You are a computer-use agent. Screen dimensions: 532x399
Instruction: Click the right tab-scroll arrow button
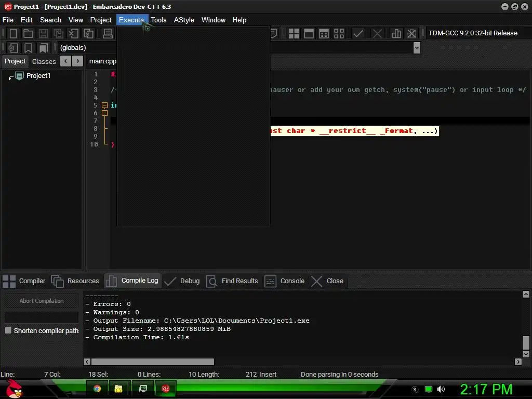tap(78, 61)
